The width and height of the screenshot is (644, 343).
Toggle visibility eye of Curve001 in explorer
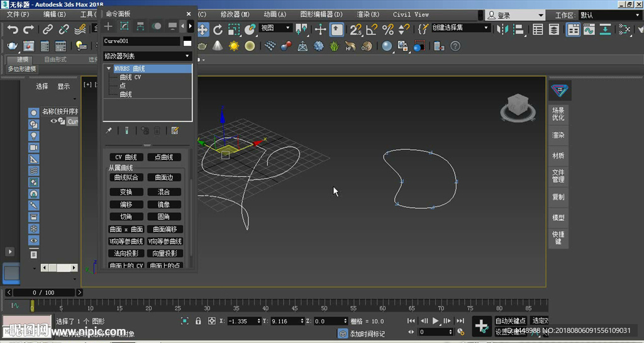coord(54,121)
